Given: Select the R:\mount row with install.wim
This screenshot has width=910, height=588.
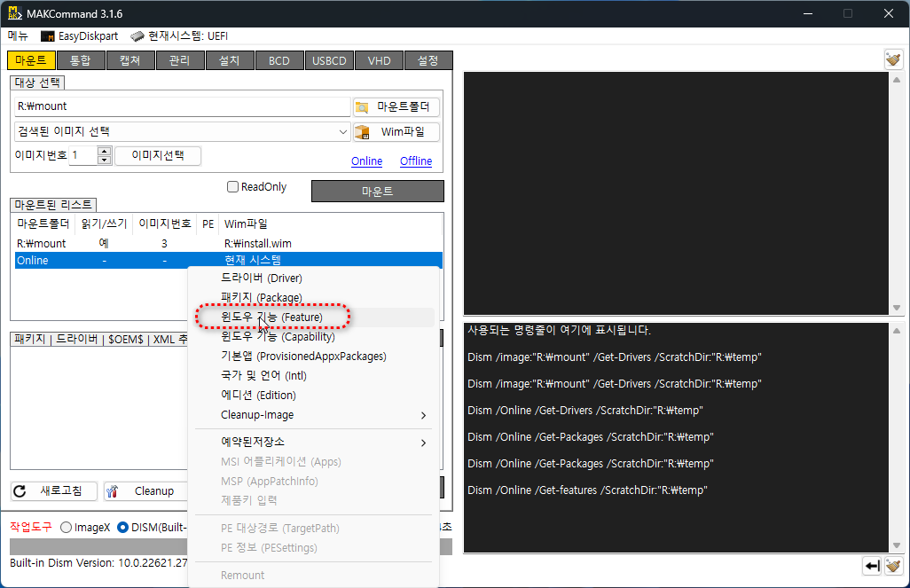Looking at the screenshot, I should [x=229, y=244].
